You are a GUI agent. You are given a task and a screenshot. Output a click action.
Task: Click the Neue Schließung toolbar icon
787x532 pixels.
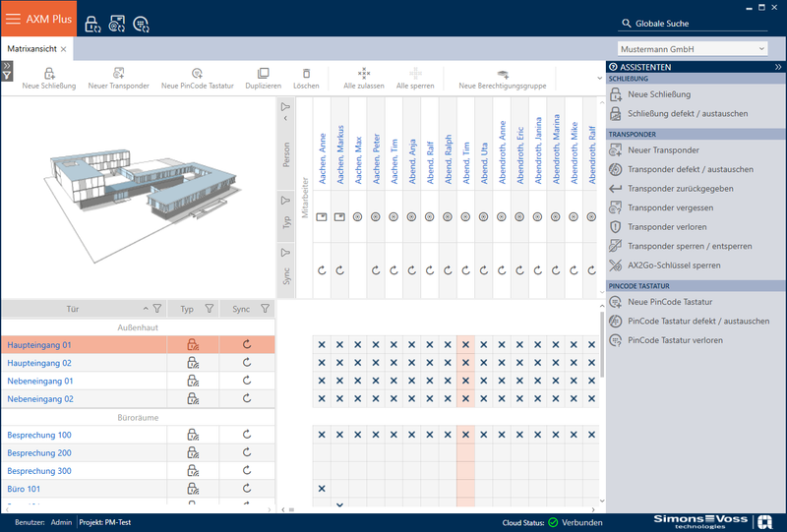(49, 74)
